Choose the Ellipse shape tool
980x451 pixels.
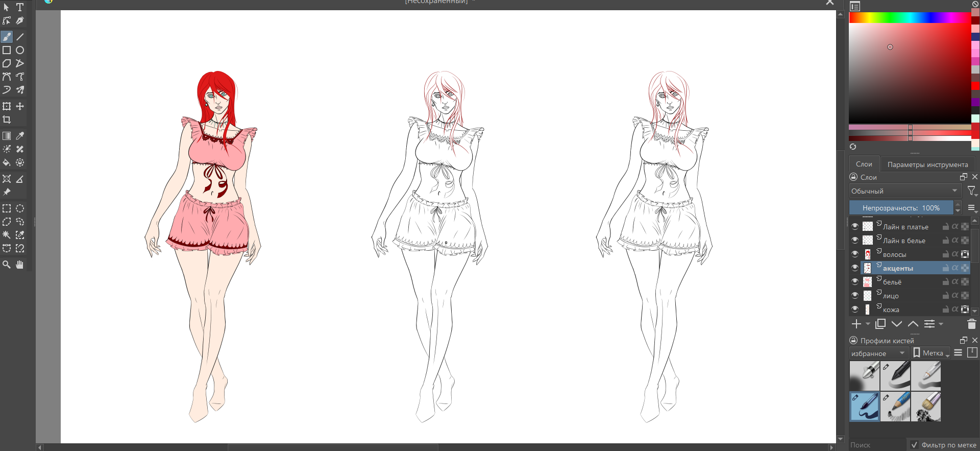20,50
